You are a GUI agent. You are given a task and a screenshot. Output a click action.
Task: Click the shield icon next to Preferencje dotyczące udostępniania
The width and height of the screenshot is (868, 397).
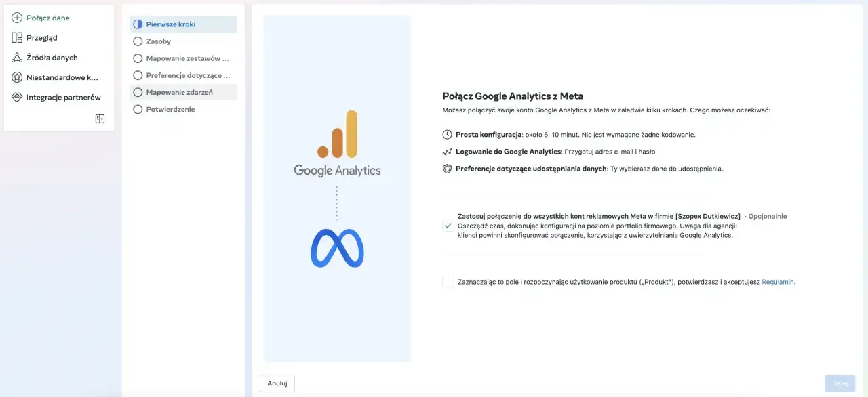coord(446,169)
